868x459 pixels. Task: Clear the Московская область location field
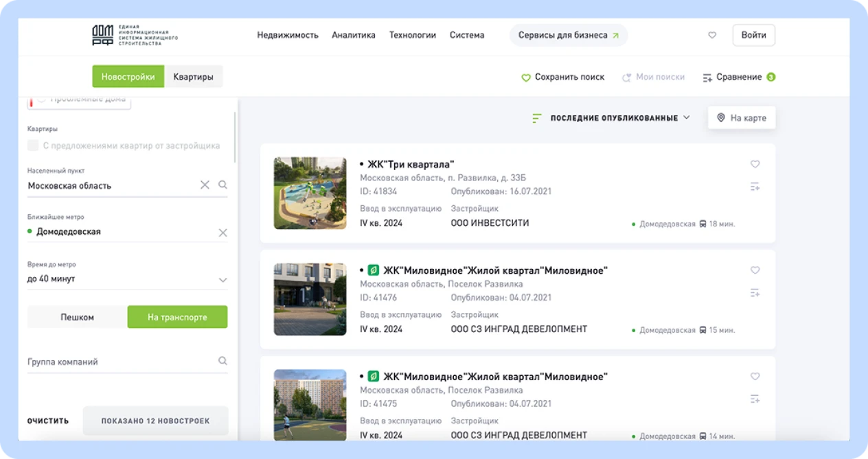pyautogui.click(x=205, y=185)
